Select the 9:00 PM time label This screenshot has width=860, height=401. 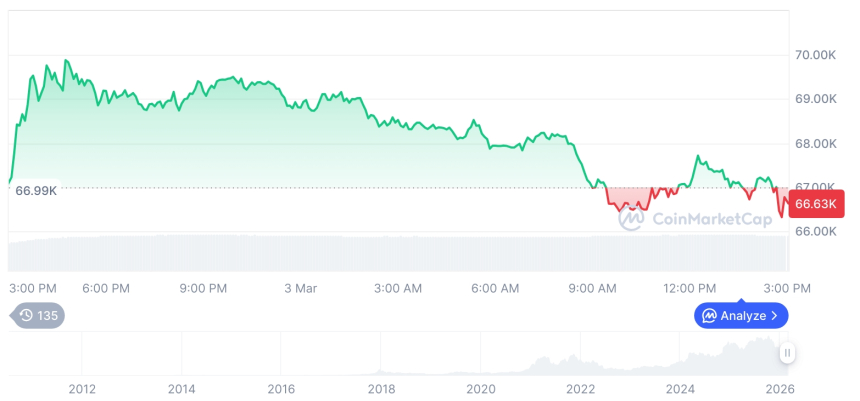point(203,288)
